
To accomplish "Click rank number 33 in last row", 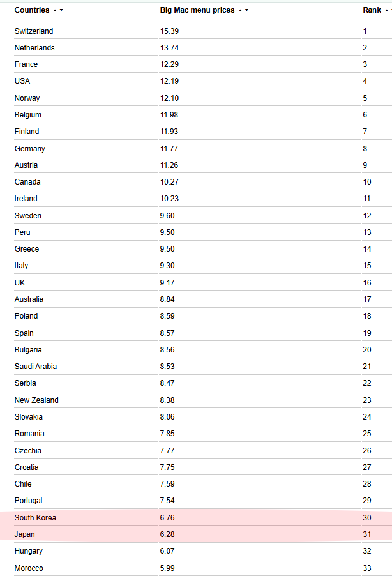I will (x=367, y=568).
